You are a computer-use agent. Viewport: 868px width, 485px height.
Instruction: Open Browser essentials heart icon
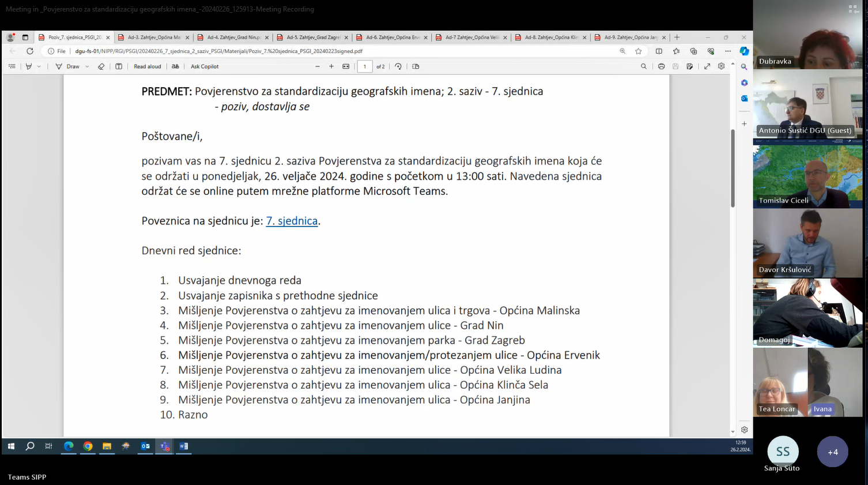(x=711, y=51)
